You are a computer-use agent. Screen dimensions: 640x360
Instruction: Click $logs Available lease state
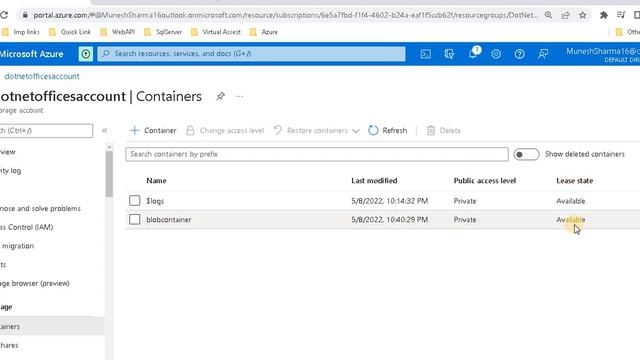tap(570, 201)
